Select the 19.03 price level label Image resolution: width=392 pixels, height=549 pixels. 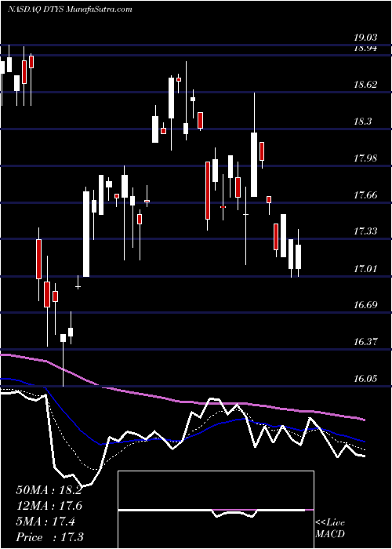[x=366, y=38]
